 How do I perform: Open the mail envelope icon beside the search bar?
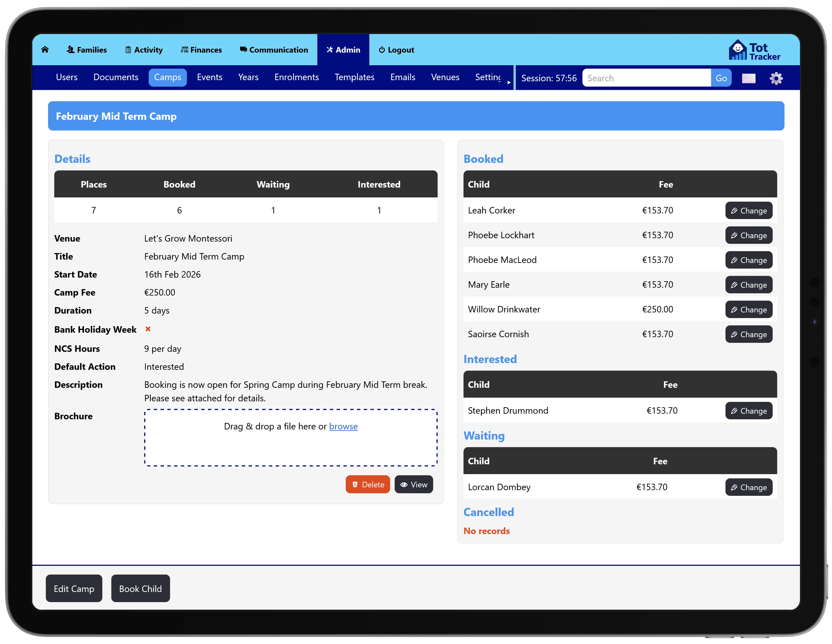749,78
